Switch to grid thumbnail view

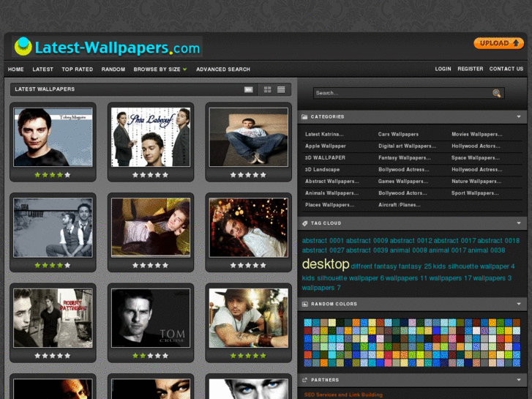point(268,89)
